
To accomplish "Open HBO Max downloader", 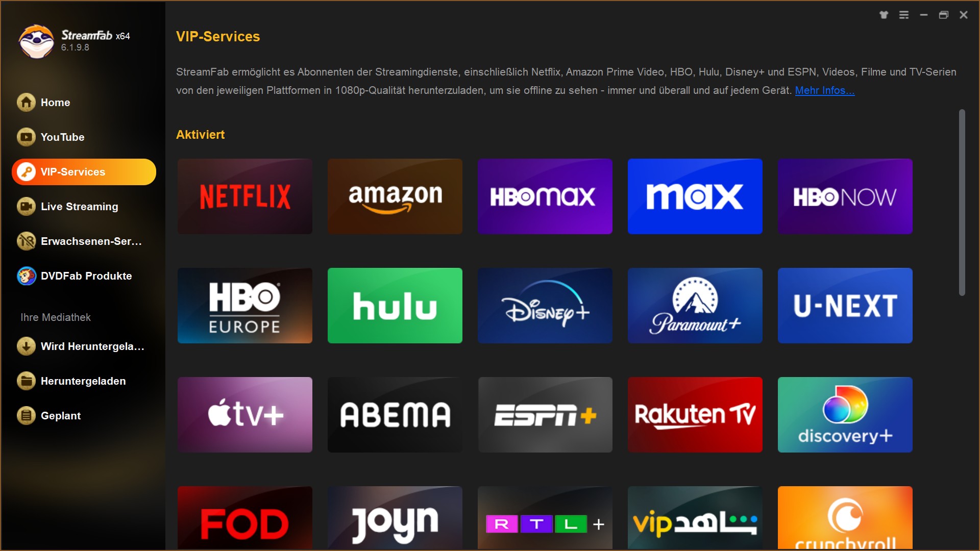I will (546, 196).
